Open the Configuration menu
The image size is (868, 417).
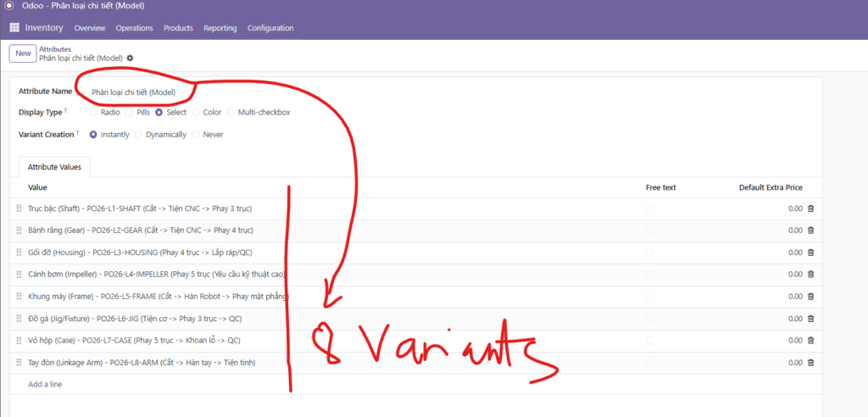tap(270, 28)
